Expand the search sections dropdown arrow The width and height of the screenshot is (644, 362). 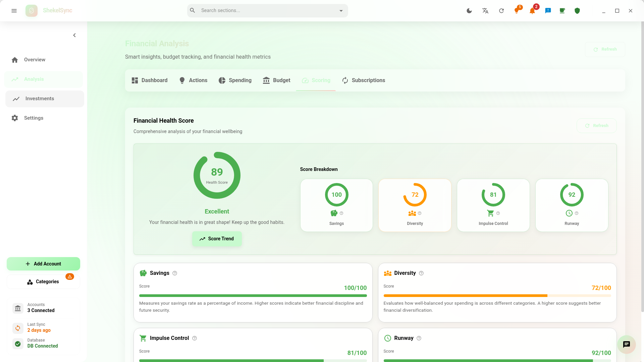[x=341, y=11]
